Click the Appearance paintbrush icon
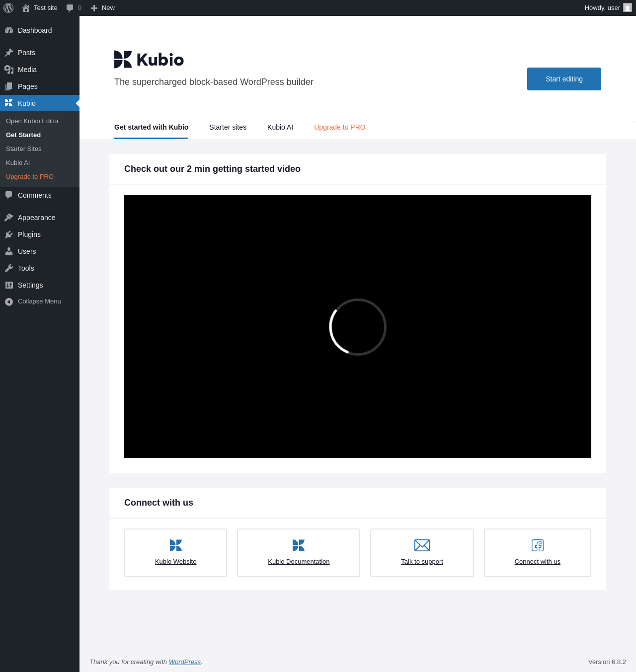 coord(9,218)
